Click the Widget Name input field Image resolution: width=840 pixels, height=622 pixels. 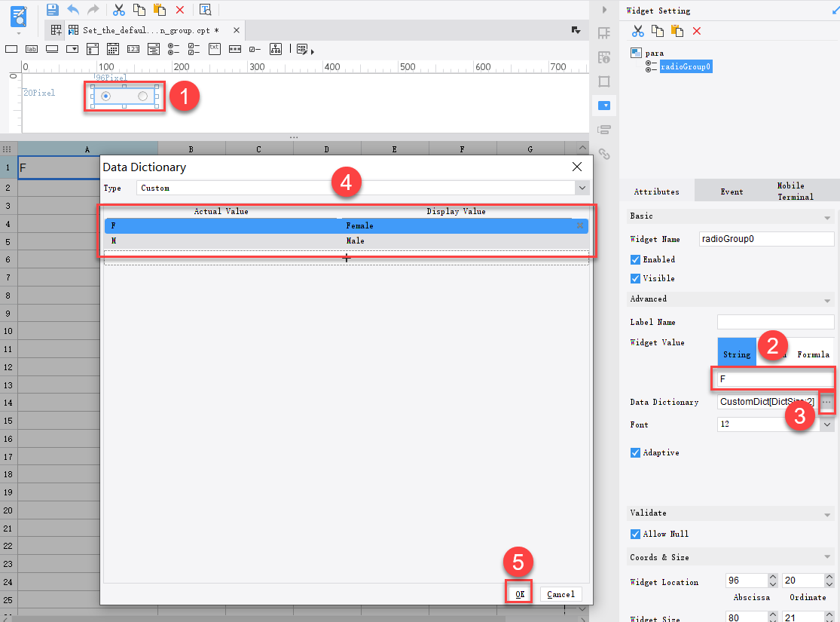766,238
